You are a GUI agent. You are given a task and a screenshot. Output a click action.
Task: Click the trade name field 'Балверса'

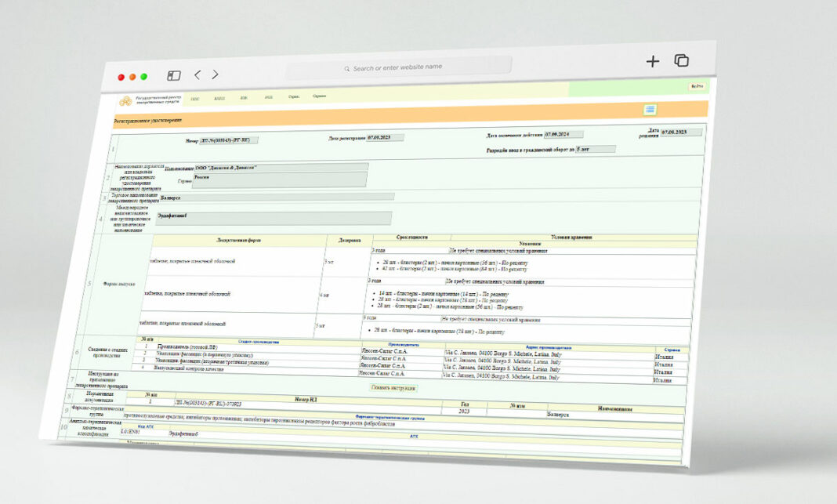click(274, 198)
